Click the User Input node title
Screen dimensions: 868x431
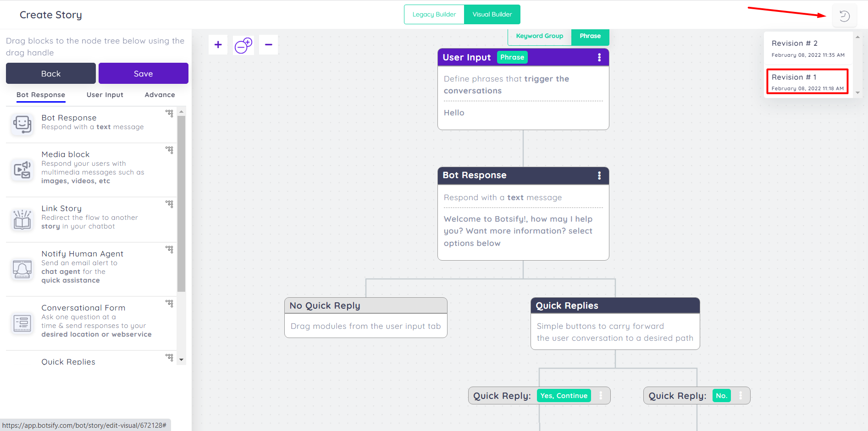coord(466,57)
